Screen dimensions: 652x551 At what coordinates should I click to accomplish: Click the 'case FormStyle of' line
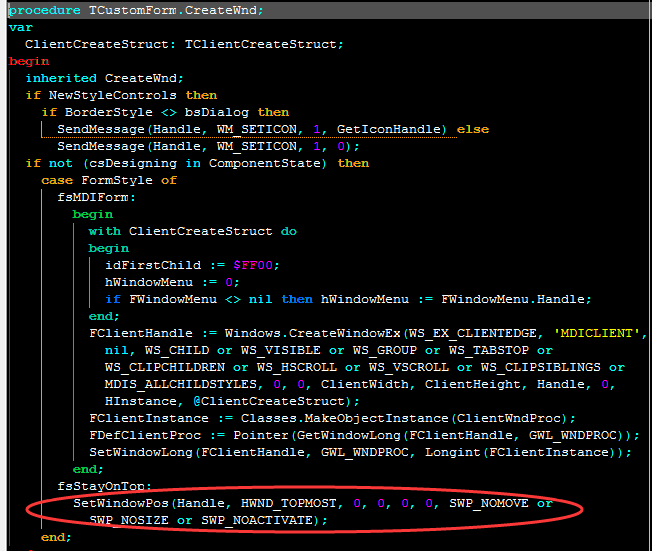tap(109, 180)
